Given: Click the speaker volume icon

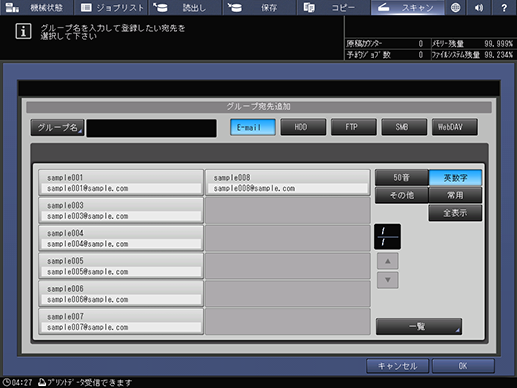Looking at the screenshot, I should (x=479, y=7).
